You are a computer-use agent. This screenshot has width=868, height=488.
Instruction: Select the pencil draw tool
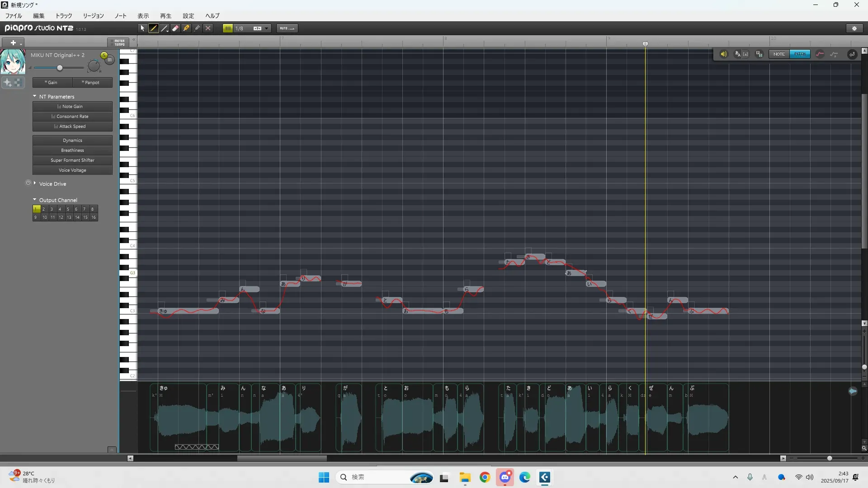click(x=154, y=28)
